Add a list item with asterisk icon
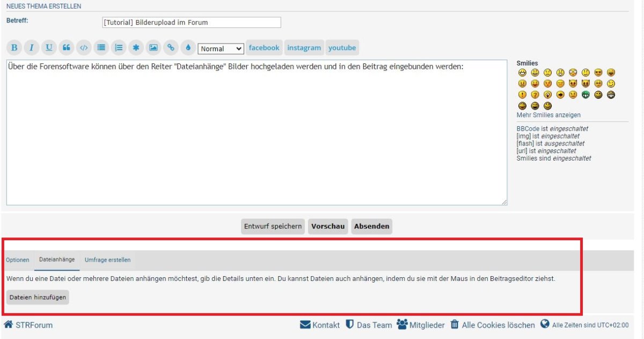Viewport: 644px width, 339px height. click(x=136, y=48)
